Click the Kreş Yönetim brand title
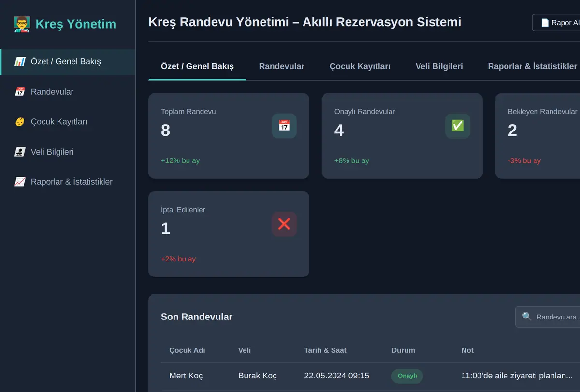Image resolution: width=580 pixels, height=392 pixels. [x=76, y=24]
